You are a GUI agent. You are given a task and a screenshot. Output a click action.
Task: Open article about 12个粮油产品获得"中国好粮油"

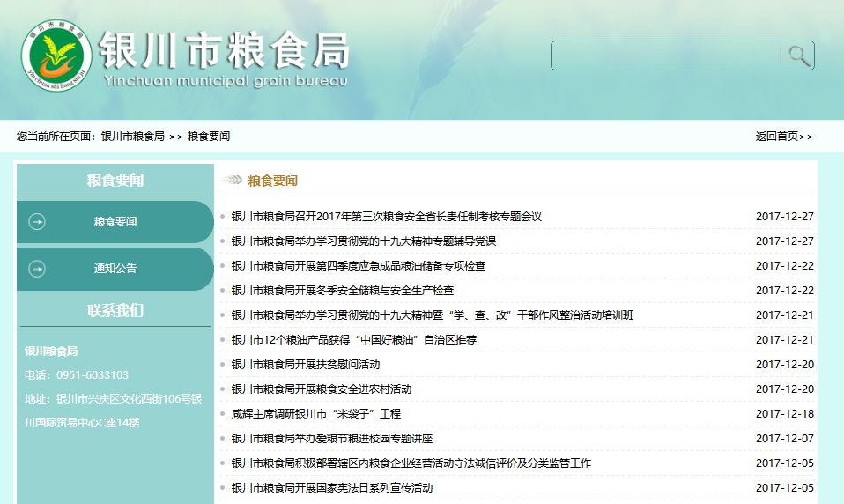[353, 340]
